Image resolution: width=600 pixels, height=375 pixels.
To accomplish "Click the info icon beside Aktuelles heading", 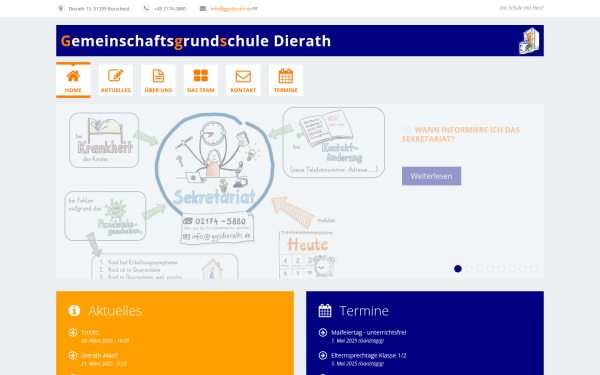I will (74, 310).
